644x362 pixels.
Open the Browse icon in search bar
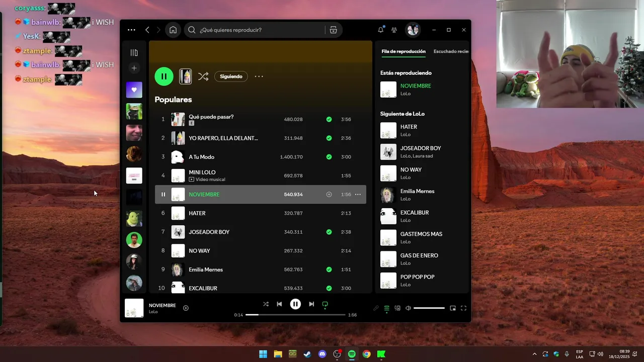(x=333, y=30)
